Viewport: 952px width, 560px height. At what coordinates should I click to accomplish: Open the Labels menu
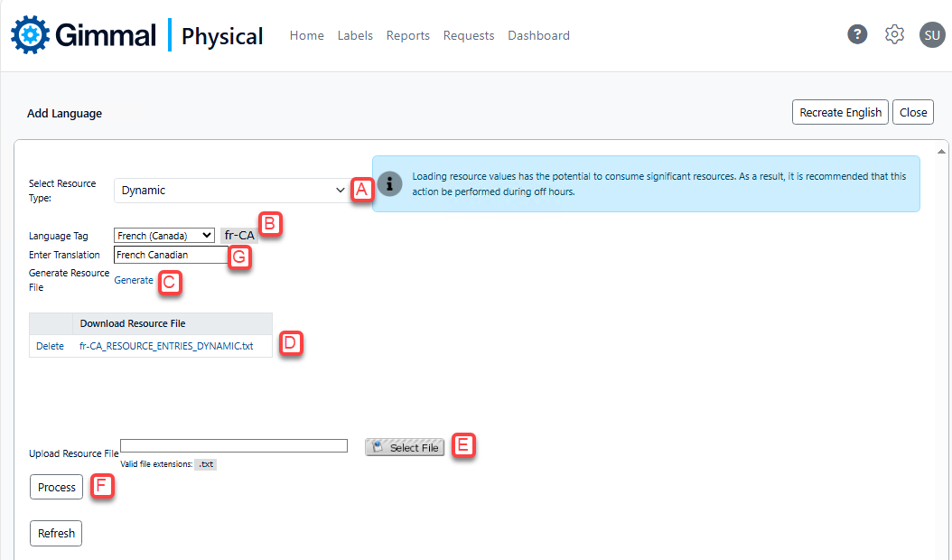(355, 36)
